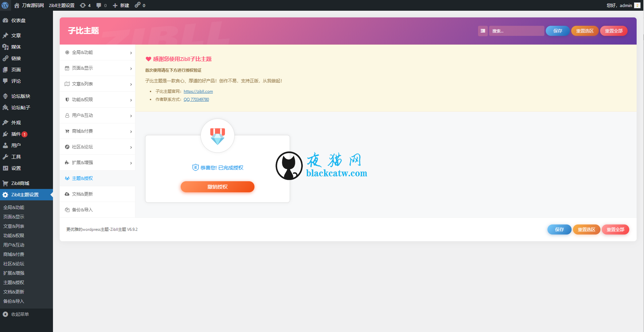The height and width of the screenshot is (332, 644).
Task: Open Zibll主题设置 in the top admin bar
Action: click(62, 5)
